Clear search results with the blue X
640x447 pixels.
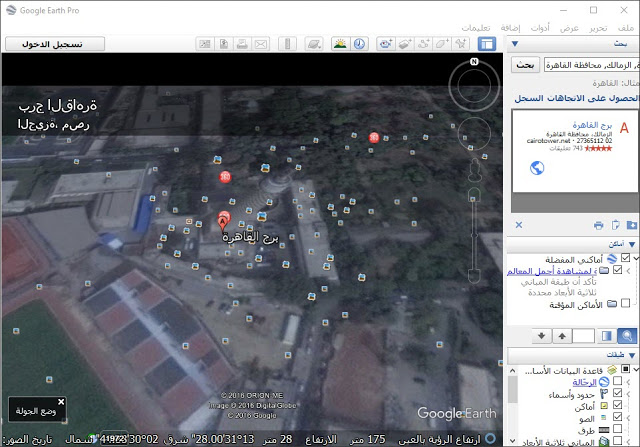pyautogui.click(x=519, y=225)
